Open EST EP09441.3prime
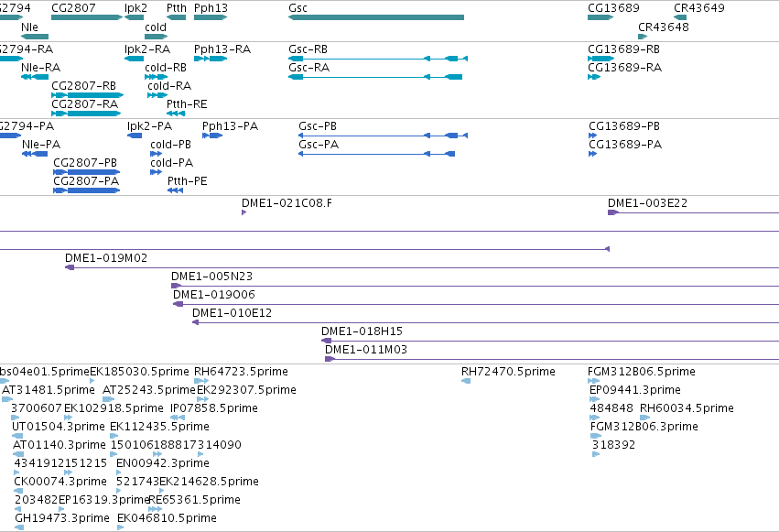The width and height of the screenshot is (779, 532). (635, 390)
